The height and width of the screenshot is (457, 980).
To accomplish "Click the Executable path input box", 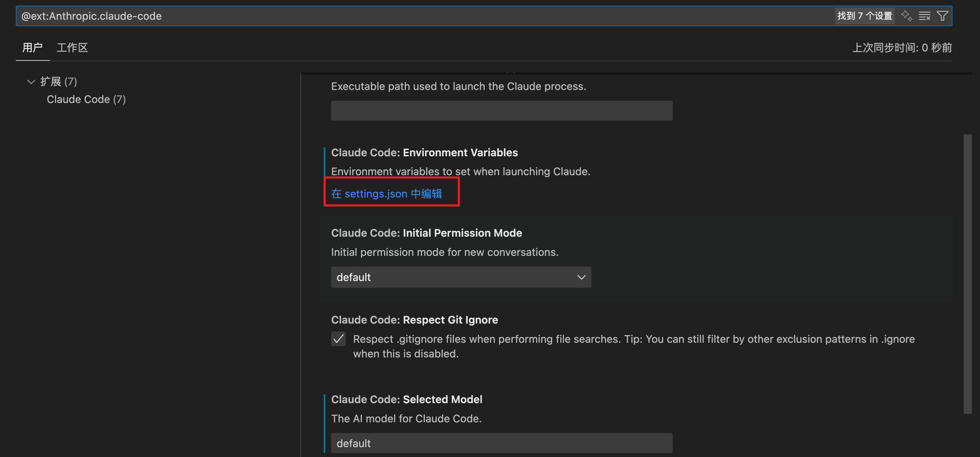I will tap(501, 110).
